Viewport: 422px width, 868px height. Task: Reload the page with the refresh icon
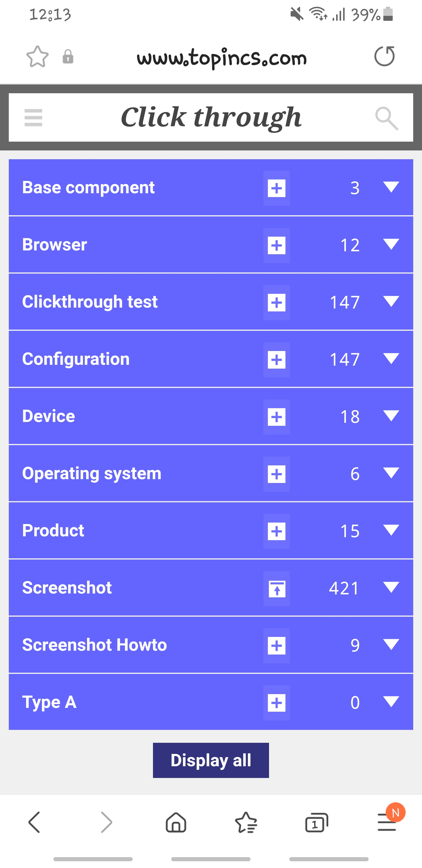384,56
